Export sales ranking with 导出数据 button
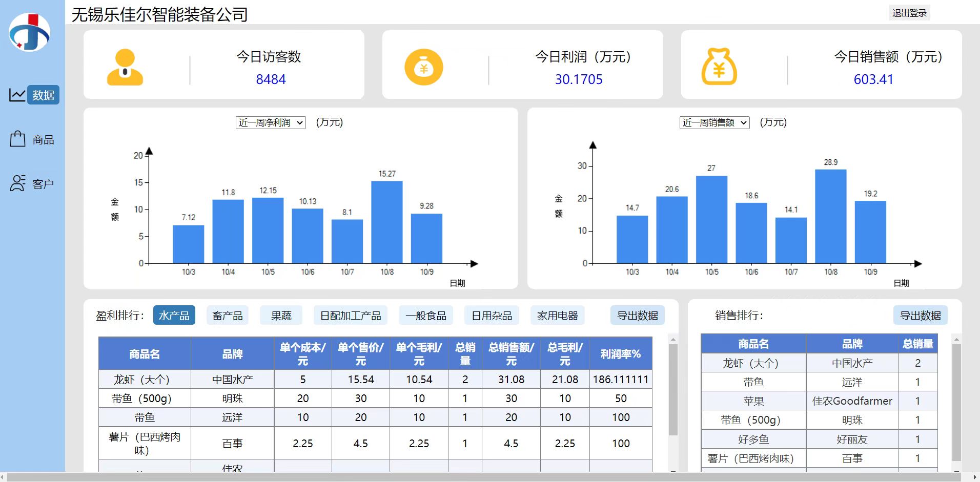 coord(920,316)
